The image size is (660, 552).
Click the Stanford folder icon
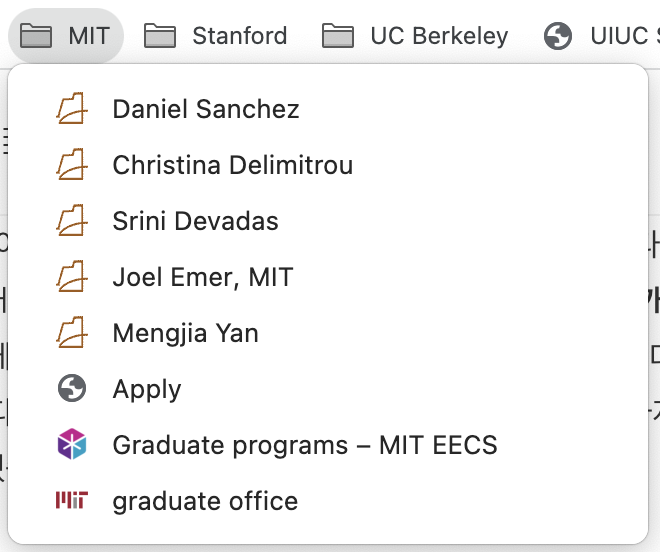(160, 36)
